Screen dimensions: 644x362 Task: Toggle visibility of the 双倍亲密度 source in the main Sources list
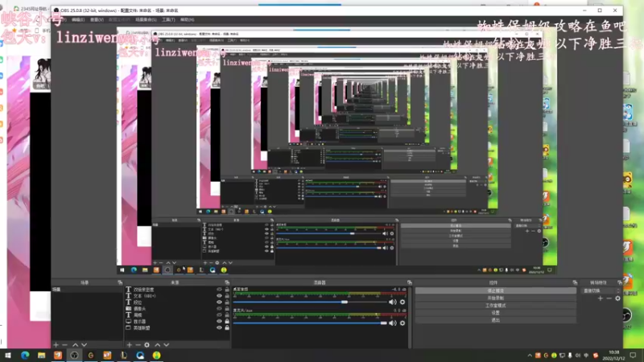(x=219, y=290)
